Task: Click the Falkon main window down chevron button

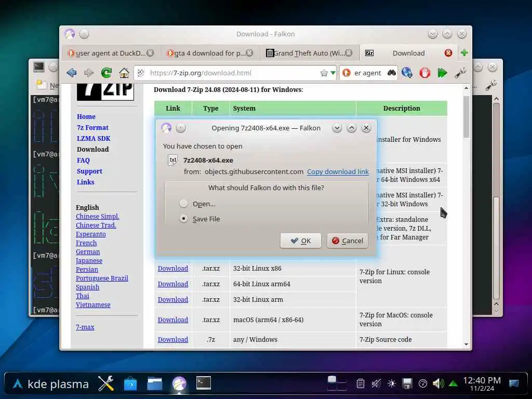Action: tap(433, 34)
